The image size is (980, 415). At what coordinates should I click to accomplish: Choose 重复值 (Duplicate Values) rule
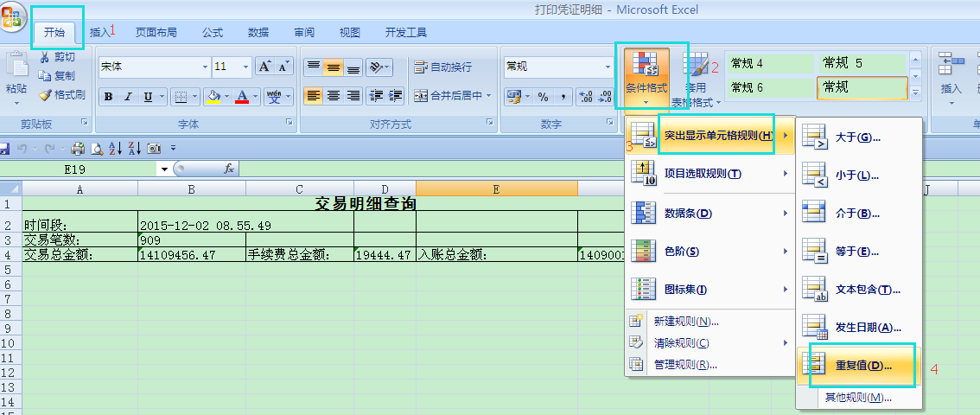(x=859, y=366)
